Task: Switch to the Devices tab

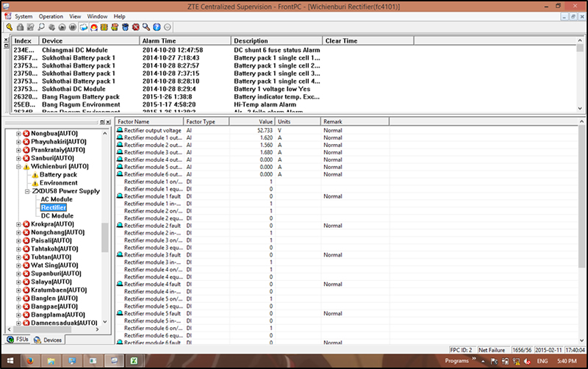Action: (x=49, y=340)
